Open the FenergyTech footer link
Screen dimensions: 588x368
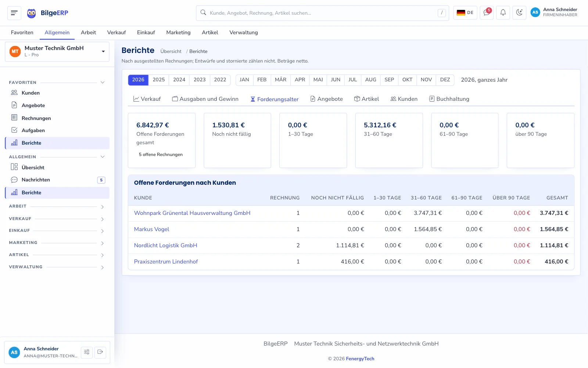[x=360, y=359]
